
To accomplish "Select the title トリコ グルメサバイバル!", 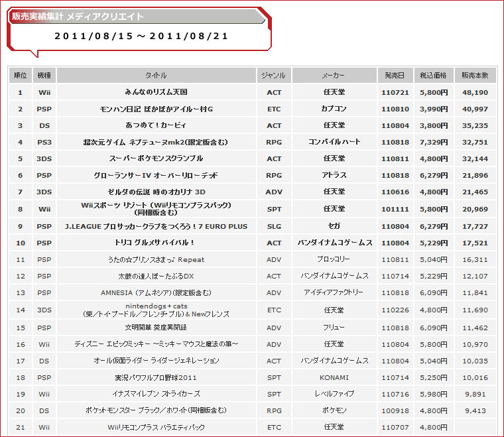I will 155,243.
